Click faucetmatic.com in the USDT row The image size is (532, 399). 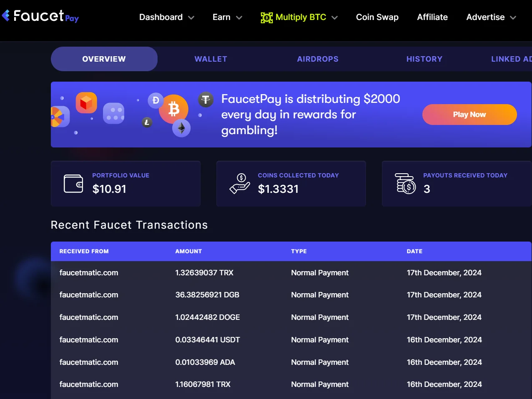pyautogui.click(x=89, y=340)
